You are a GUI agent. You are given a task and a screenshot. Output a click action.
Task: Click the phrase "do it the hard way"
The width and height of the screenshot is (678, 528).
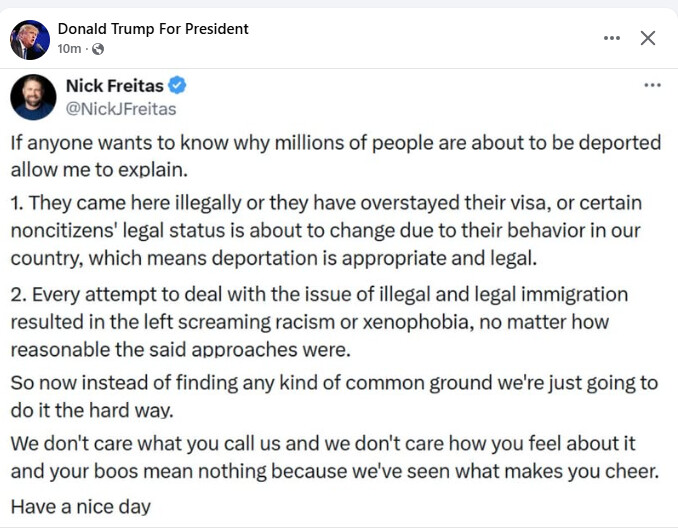[91, 410]
